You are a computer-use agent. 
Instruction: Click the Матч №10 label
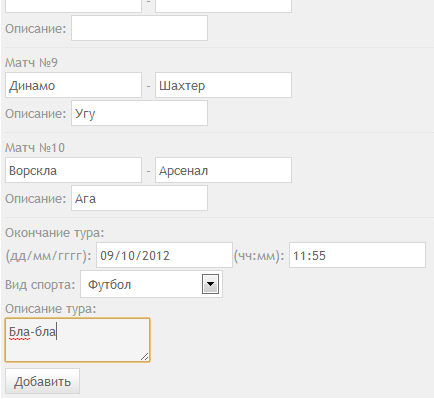35,147
